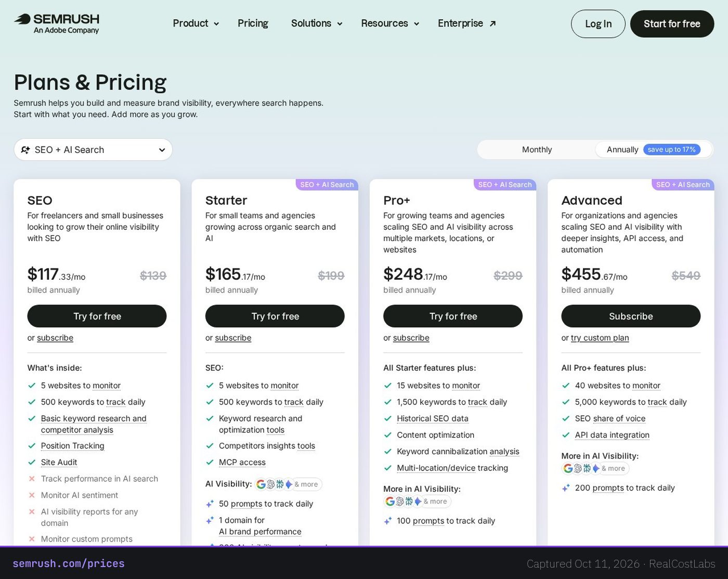Click AI brand performance link
This screenshot has height=579, width=728.
260,532
